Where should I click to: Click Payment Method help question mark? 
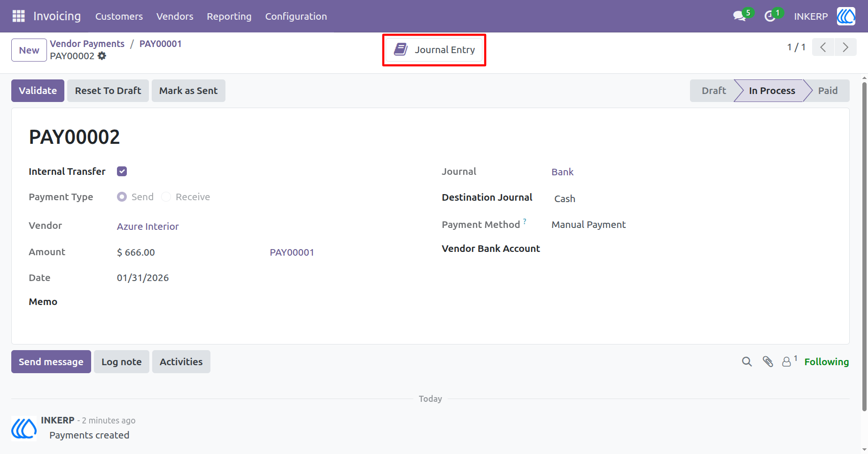[x=525, y=221]
